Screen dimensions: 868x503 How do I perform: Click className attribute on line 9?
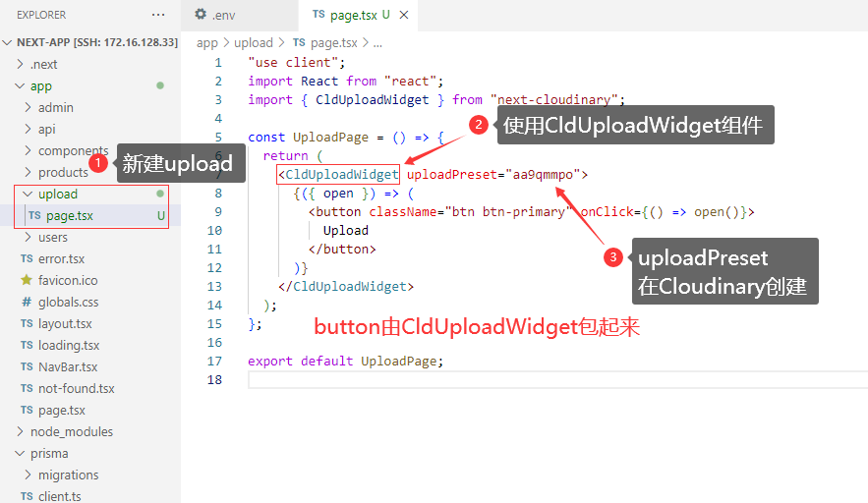[402, 212]
